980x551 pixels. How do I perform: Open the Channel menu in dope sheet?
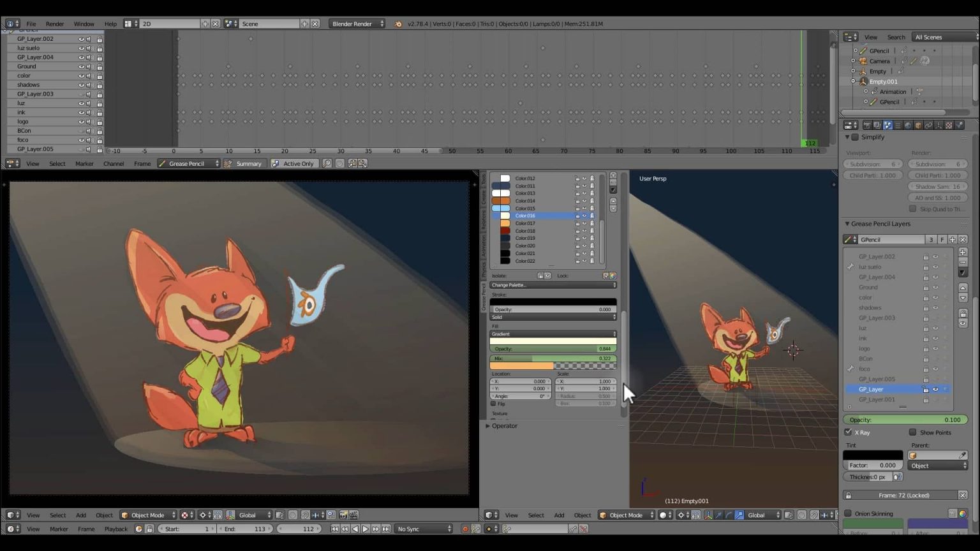tap(114, 164)
